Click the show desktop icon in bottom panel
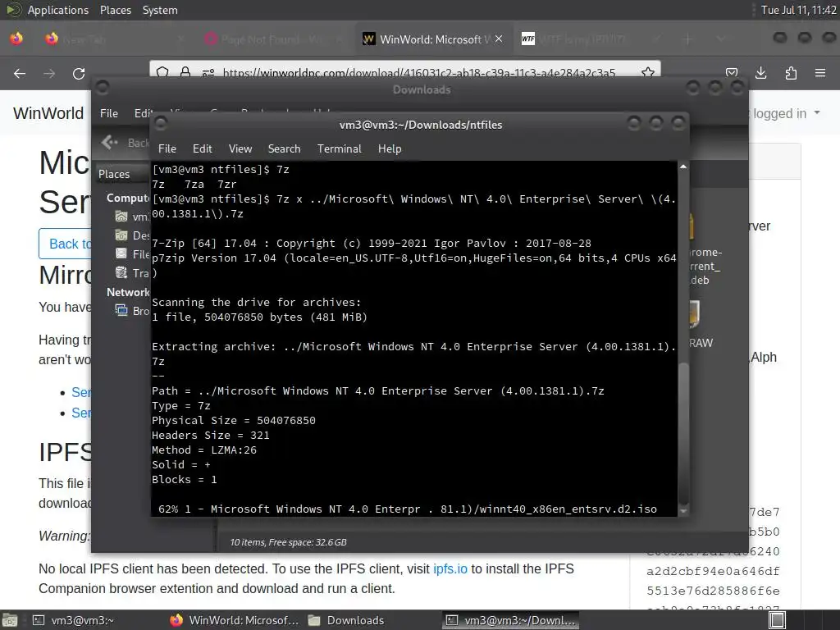840x630 pixels. [x=10, y=620]
